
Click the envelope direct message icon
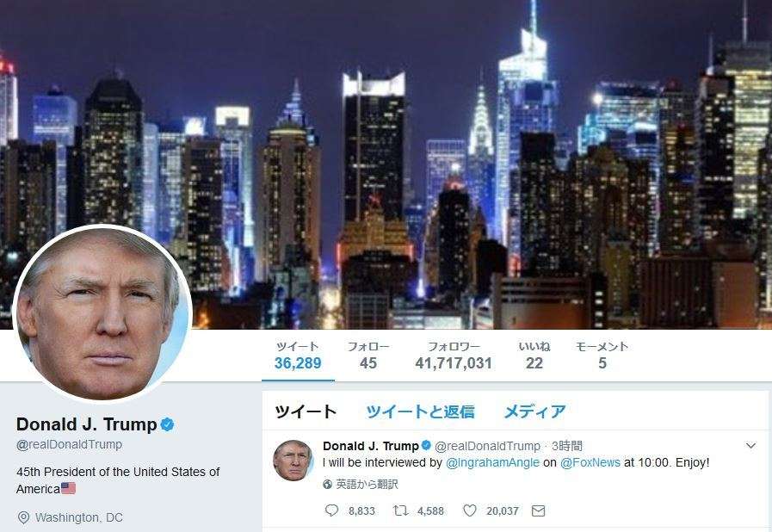pyautogui.click(x=538, y=510)
